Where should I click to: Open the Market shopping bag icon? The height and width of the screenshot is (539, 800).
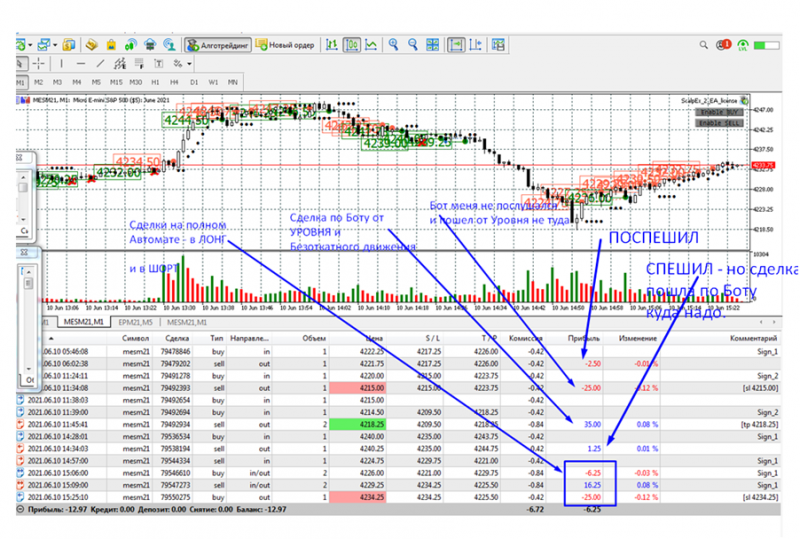[x=111, y=45]
